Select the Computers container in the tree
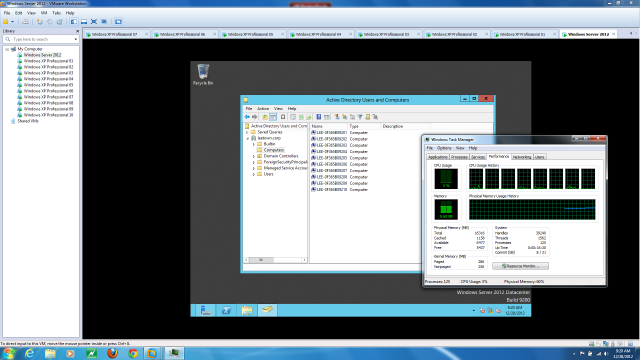This screenshot has height=360, width=640. point(273,150)
